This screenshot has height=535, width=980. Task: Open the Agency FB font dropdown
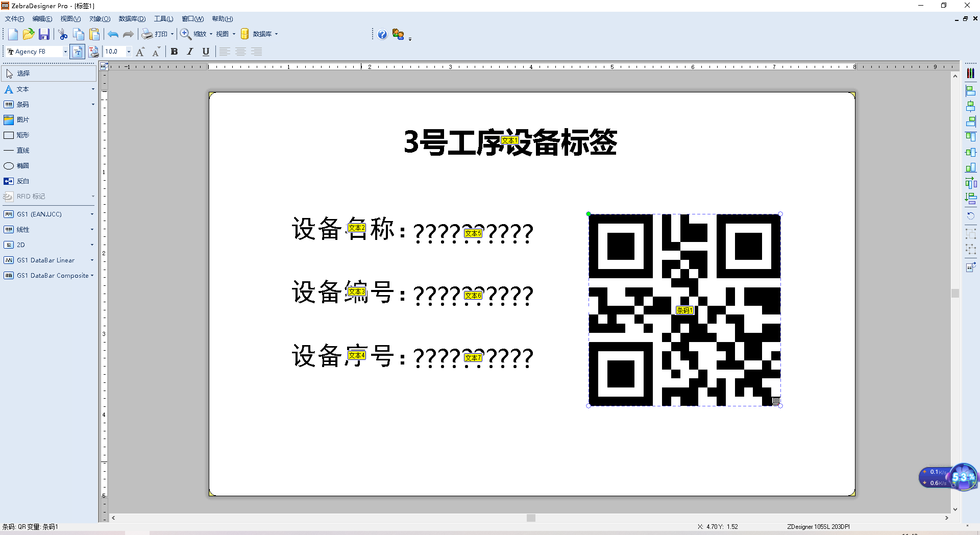coord(65,52)
